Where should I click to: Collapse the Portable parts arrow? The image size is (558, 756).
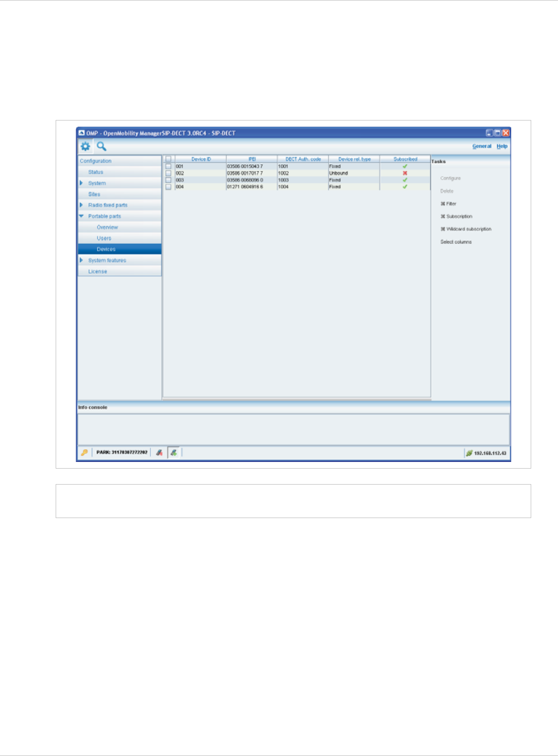tap(81, 216)
